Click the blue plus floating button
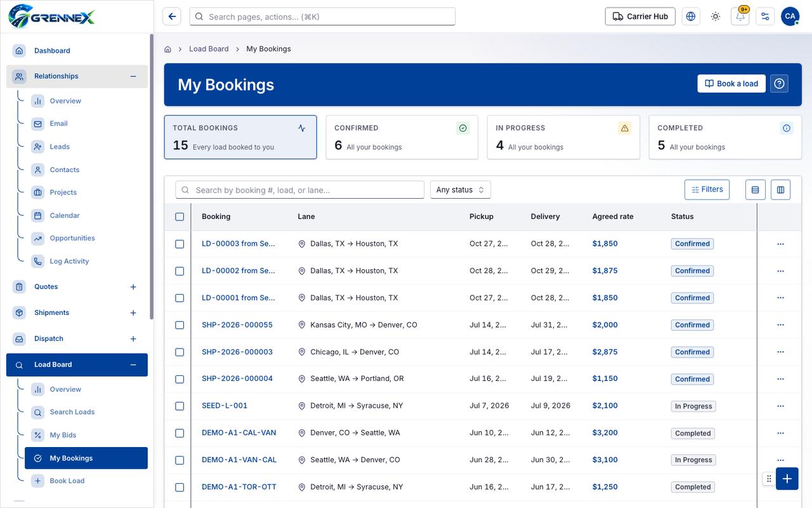812x508 pixels. pyautogui.click(x=787, y=479)
